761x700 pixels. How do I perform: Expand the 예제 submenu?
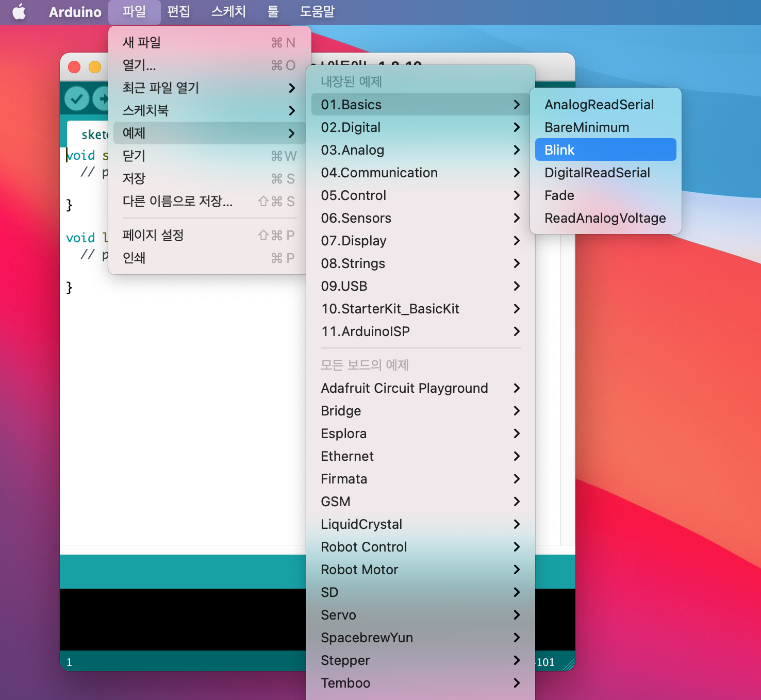[210, 133]
